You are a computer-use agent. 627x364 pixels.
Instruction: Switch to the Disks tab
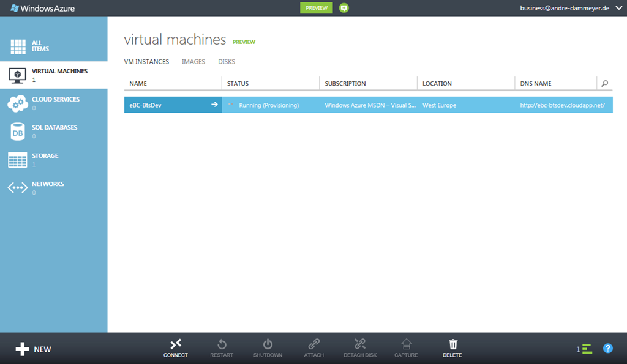[x=227, y=62]
